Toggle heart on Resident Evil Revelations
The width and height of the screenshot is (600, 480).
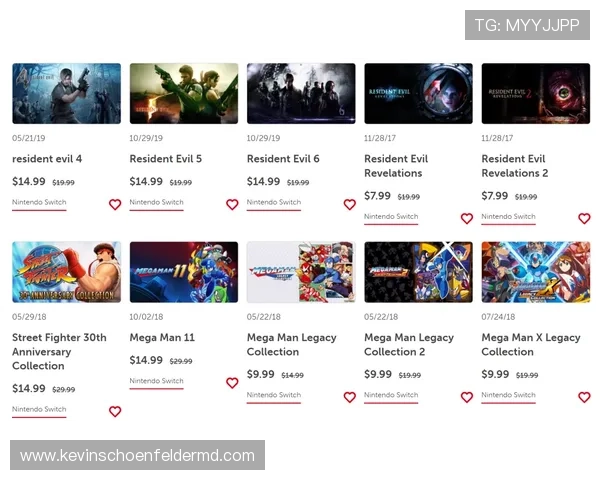pos(467,218)
